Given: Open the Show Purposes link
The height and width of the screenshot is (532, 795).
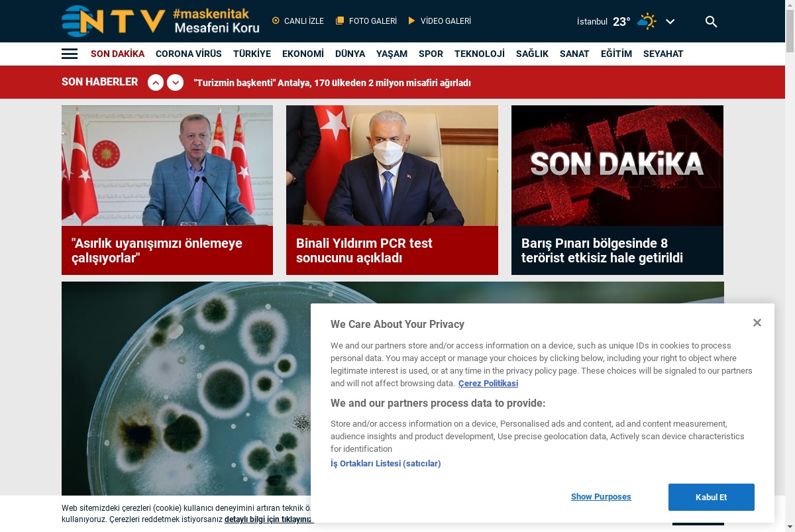Looking at the screenshot, I should click(x=601, y=497).
